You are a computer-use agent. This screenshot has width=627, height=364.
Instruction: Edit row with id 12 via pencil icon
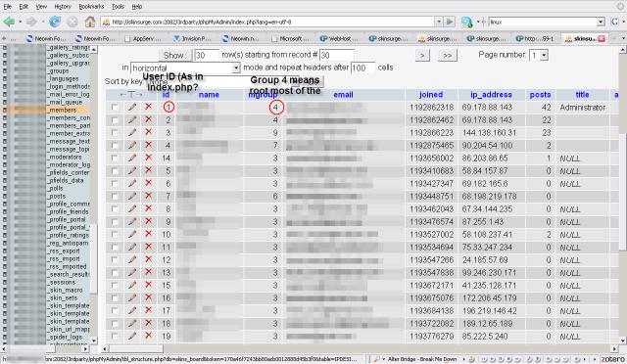coord(132,259)
